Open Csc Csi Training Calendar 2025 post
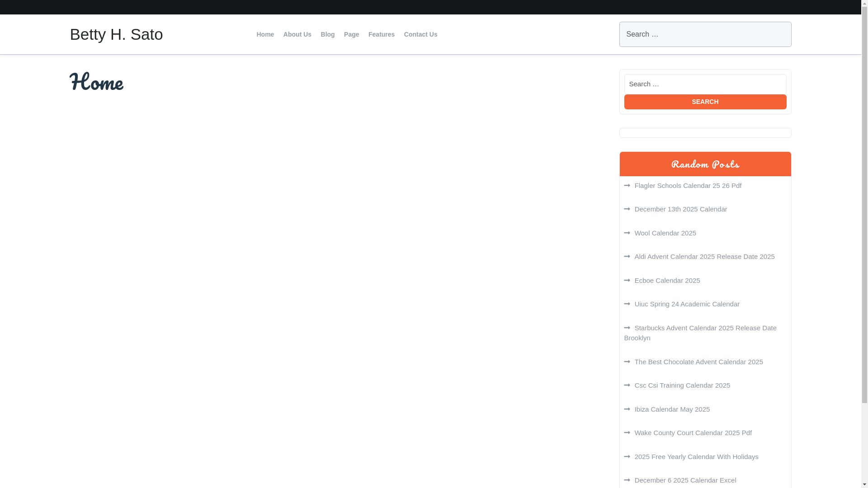The width and height of the screenshot is (868, 488). tap(682, 385)
